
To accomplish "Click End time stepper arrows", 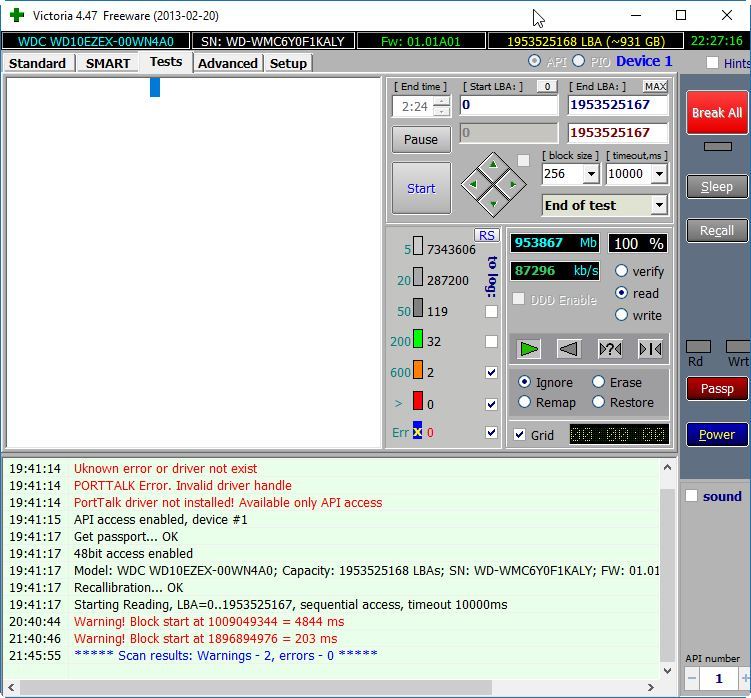I will click(441, 106).
